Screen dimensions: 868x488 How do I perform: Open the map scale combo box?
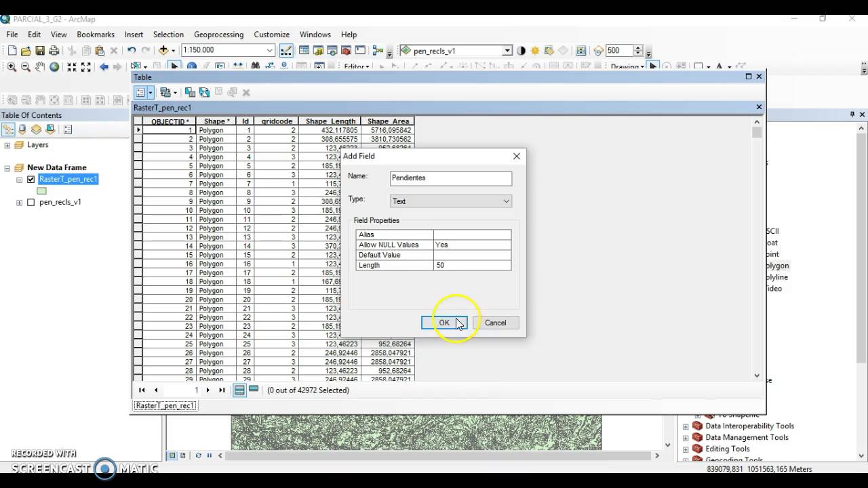click(227, 50)
